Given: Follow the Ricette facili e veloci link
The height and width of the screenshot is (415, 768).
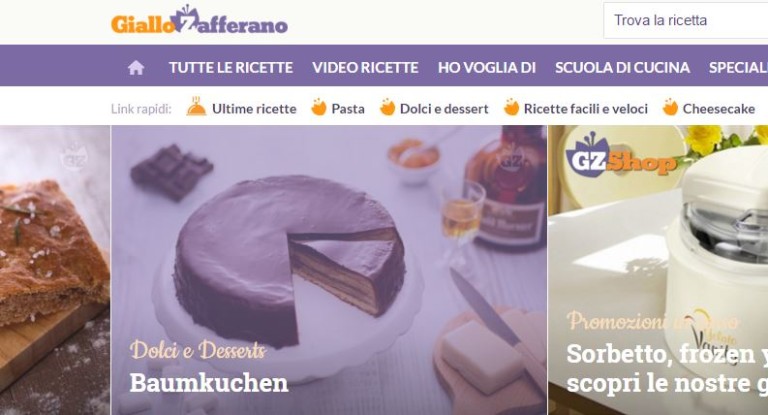Looking at the screenshot, I should [586, 109].
